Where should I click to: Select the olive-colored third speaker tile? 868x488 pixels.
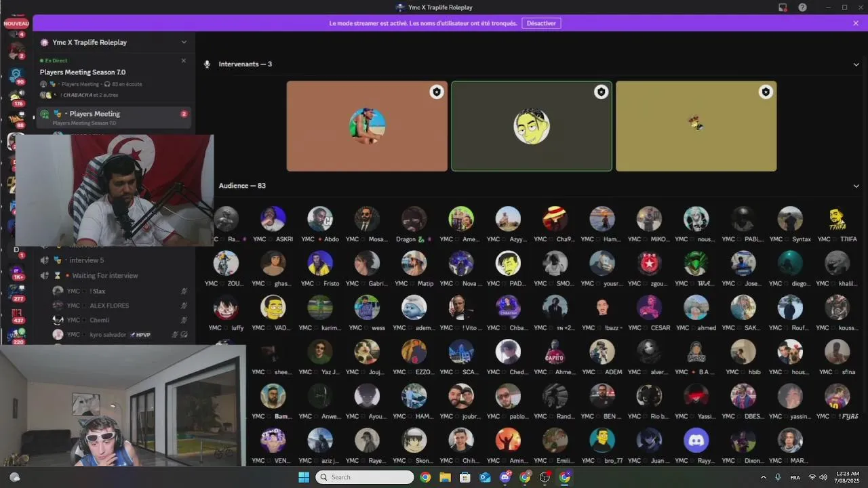click(696, 126)
